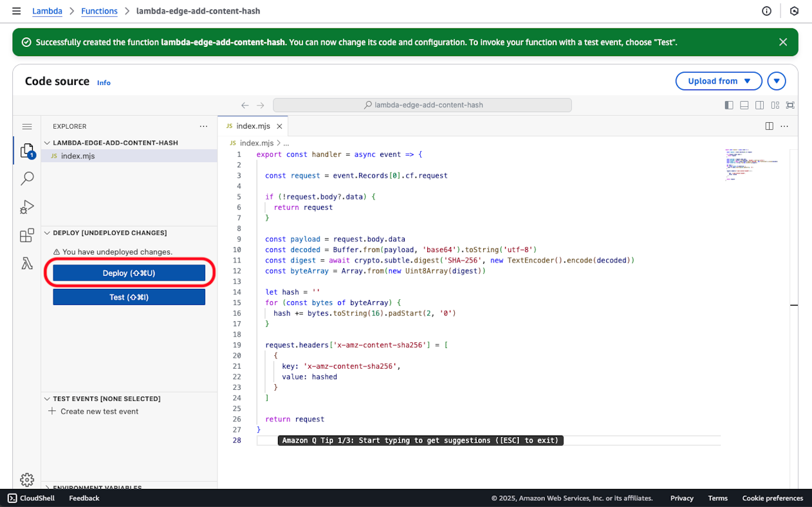Screen dimensions: 812x507
Task: Go back with the left arrow
Action: pos(245,105)
